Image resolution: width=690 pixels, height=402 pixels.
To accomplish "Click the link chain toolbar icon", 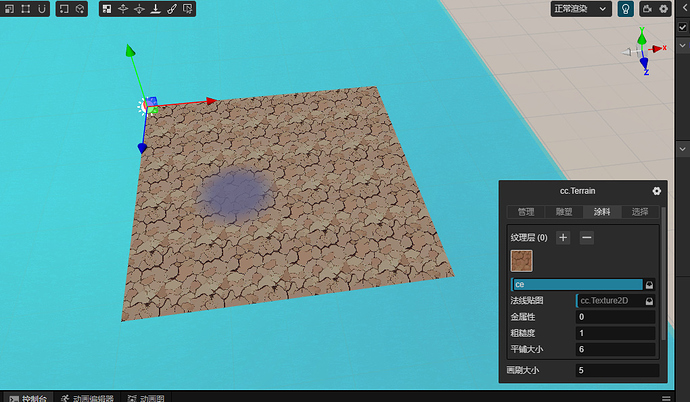I will click(172, 9).
